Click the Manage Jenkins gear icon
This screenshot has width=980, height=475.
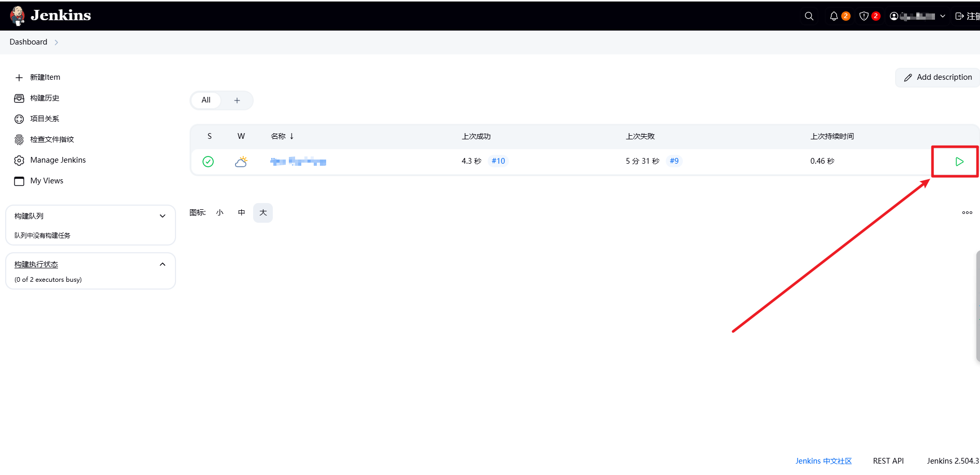pyautogui.click(x=19, y=161)
